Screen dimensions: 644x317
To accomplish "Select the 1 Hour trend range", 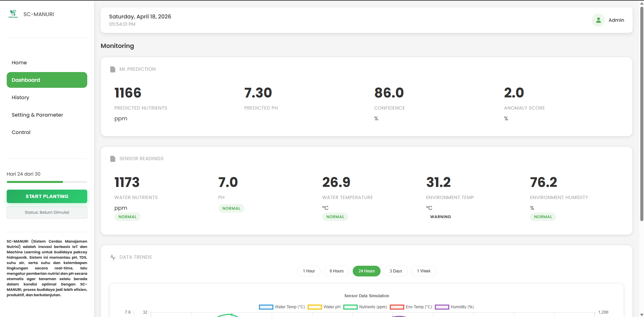I will coord(309,271).
